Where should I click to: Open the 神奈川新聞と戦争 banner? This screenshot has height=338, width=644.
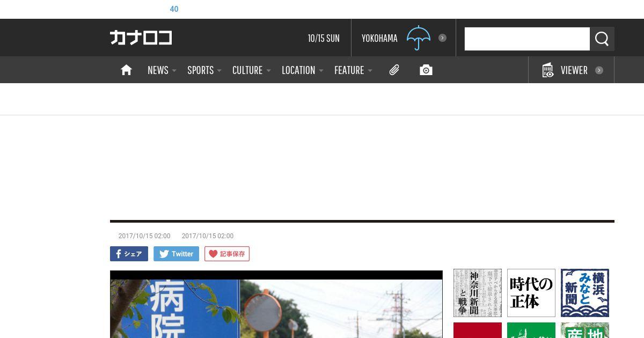pos(478,293)
